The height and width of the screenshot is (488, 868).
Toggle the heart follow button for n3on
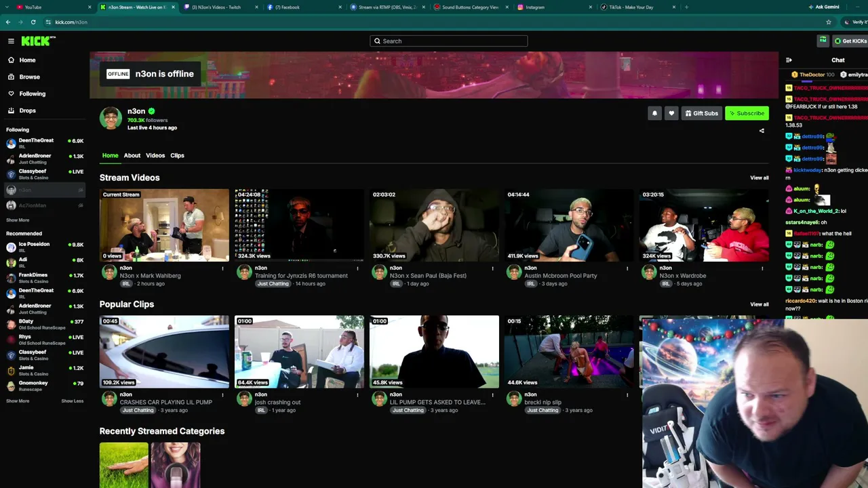[671, 113]
